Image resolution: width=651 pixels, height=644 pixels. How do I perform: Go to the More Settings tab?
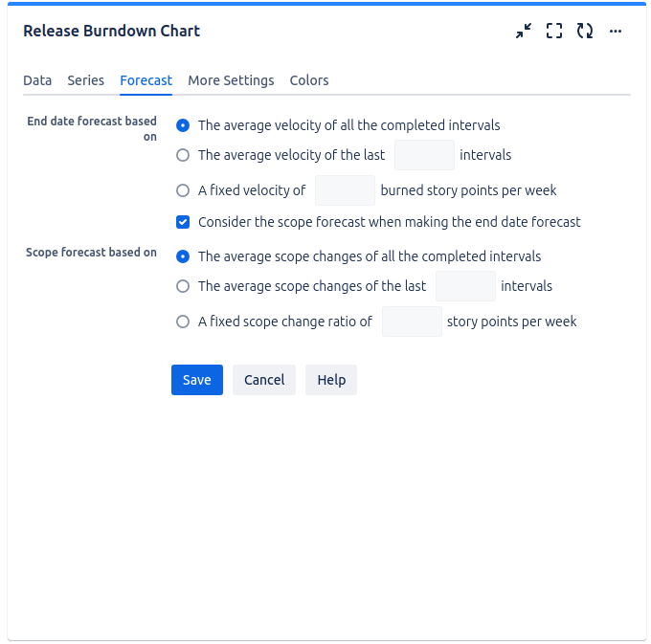coord(231,80)
